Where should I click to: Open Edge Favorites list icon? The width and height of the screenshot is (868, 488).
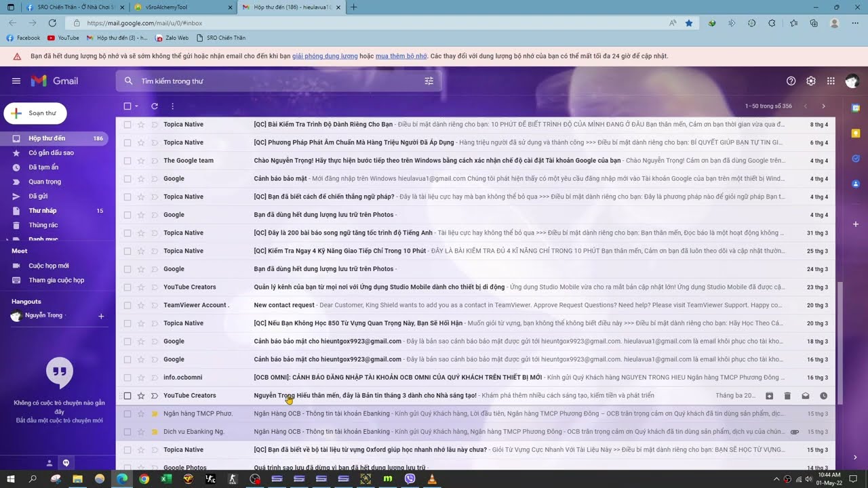[793, 23]
